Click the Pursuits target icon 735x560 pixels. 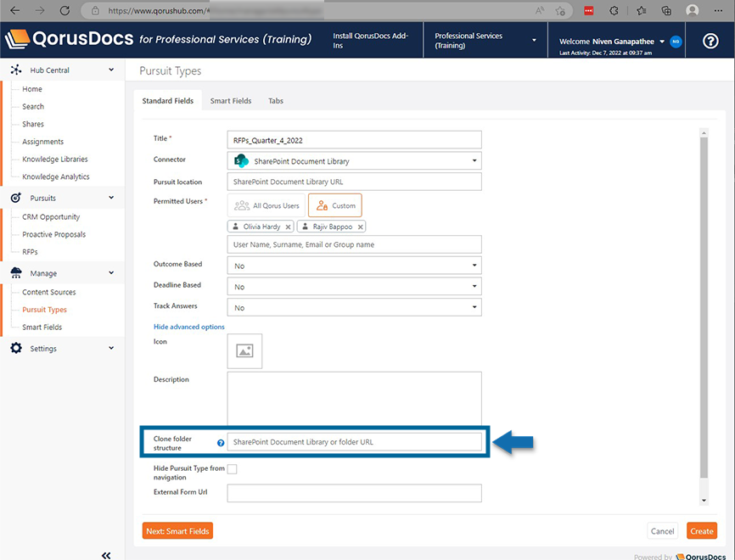click(x=16, y=198)
